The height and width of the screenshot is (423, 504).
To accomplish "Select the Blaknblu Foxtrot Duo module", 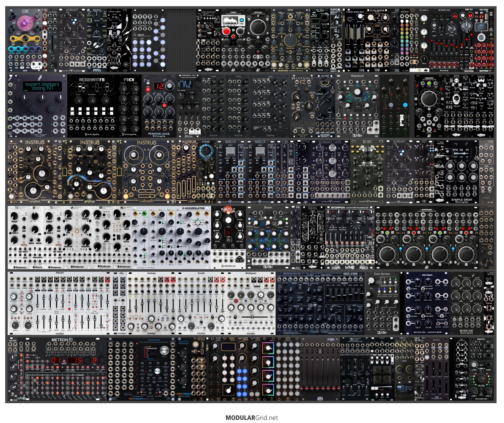I will click(x=303, y=106).
